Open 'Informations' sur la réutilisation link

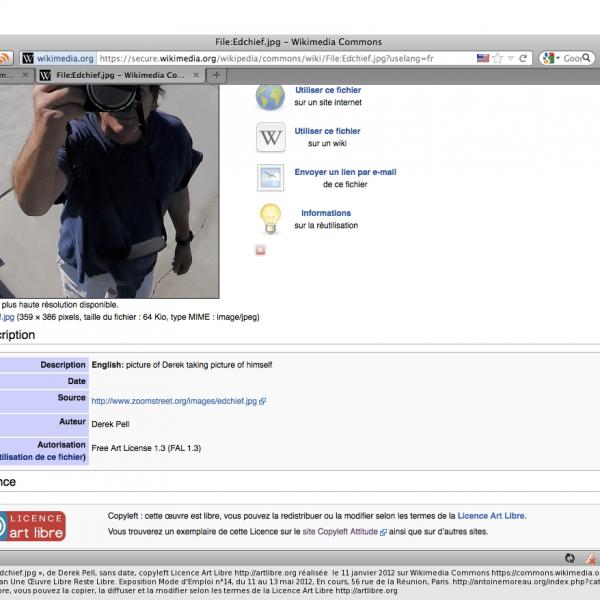coord(326,213)
